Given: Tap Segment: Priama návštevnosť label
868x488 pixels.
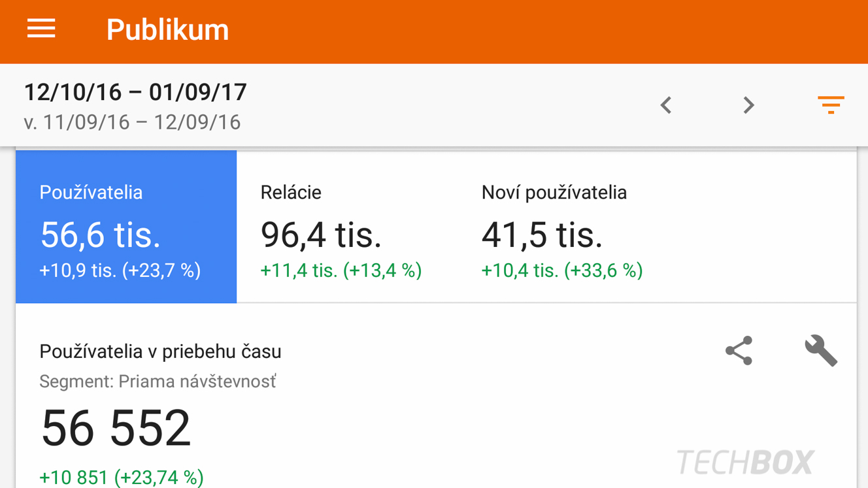Looking at the screenshot, I should pyautogui.click(x=158, y=382).
